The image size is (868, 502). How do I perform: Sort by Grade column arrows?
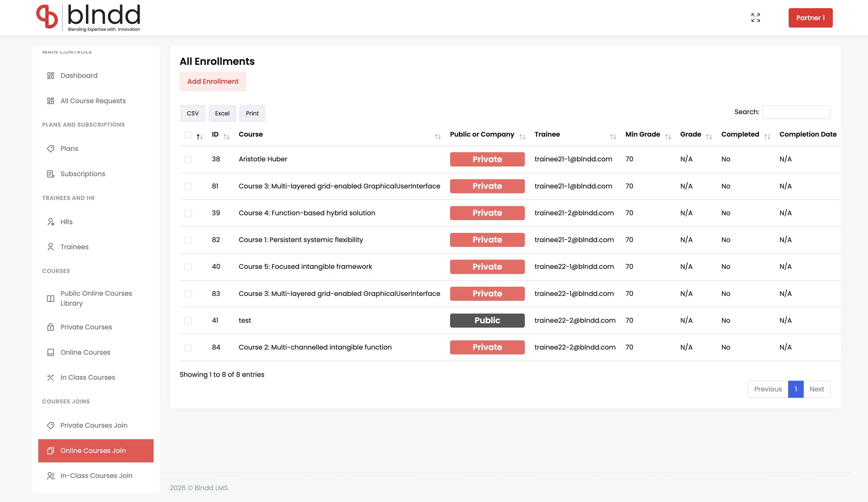coord(709,137)
